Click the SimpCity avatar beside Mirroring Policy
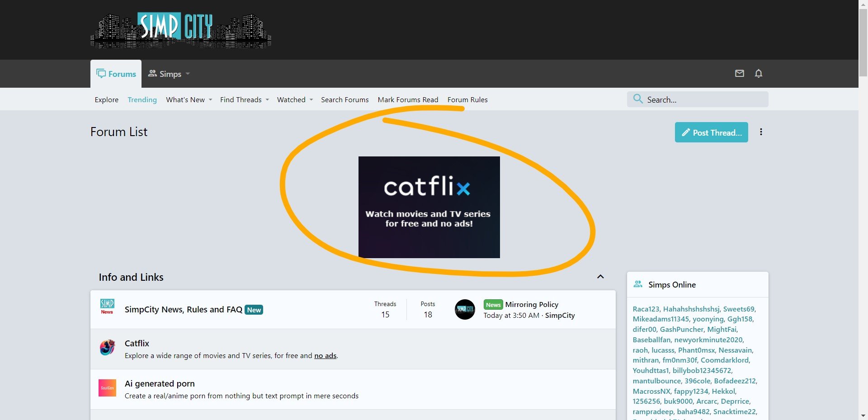 point(464,310)
